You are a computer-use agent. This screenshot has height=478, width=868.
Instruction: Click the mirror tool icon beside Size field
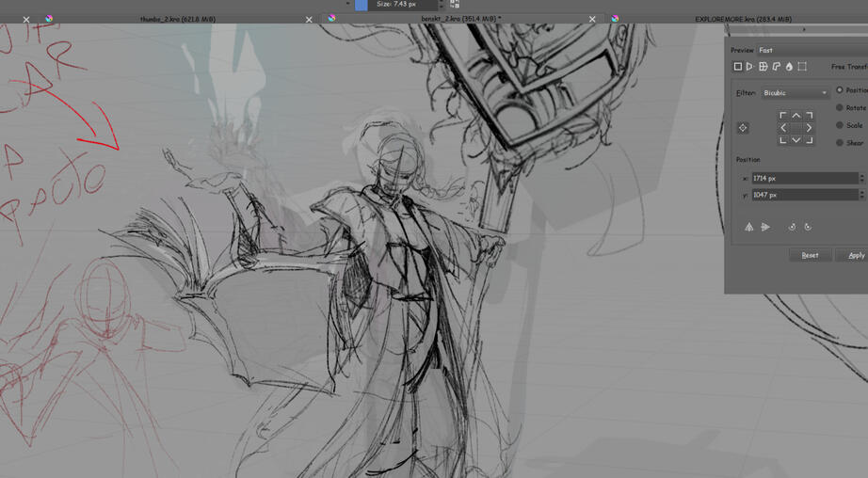coord(455,4)
